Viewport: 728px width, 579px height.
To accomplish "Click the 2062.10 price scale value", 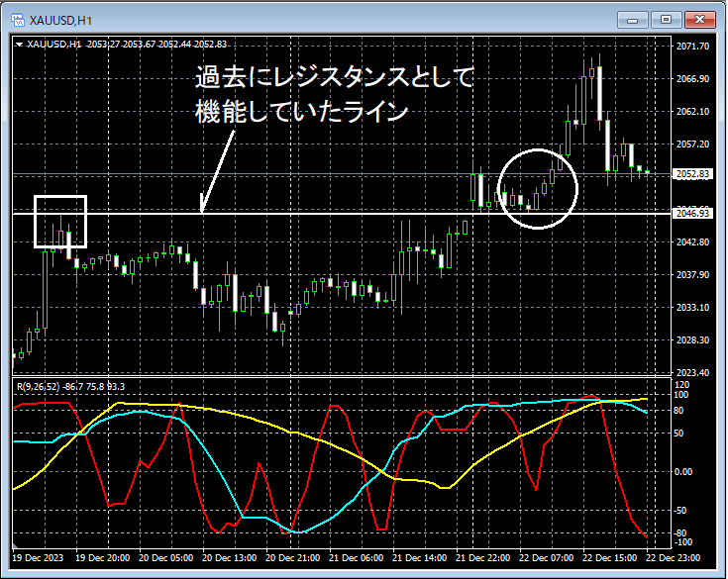I will pyautogui.click(x=692, y=111).
